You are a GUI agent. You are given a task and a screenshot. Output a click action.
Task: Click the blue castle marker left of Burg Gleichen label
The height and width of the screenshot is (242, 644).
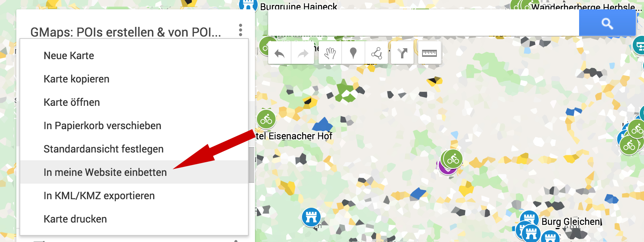pos(529,219)
